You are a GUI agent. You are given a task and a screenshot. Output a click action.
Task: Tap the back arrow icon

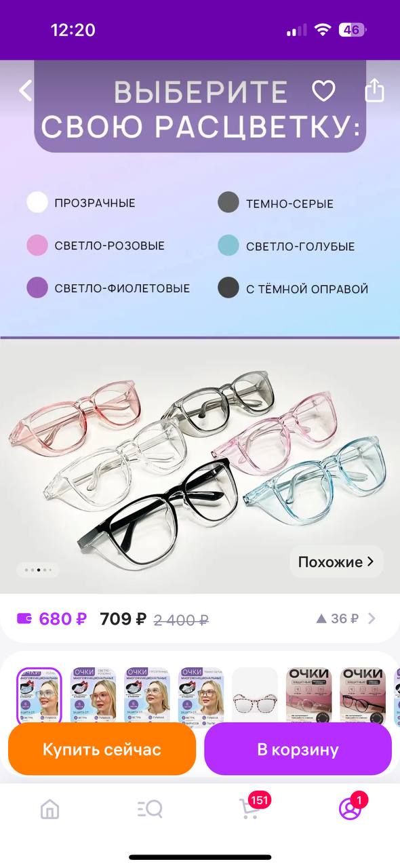[25, 90]
